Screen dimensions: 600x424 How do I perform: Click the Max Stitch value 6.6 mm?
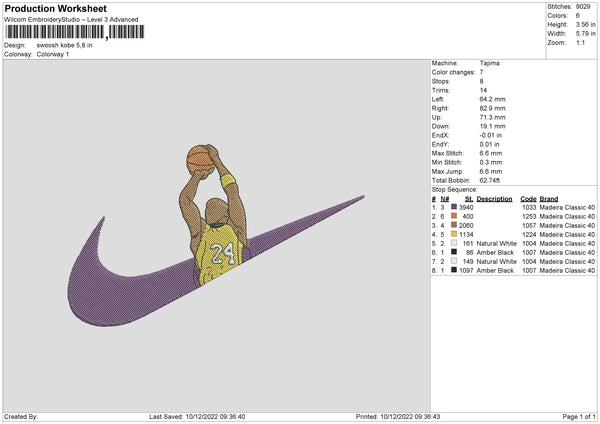pos(491,153)
